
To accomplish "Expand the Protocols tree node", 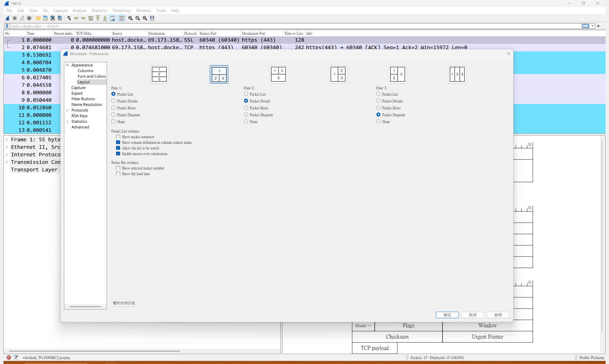I will tap(67, 110).
